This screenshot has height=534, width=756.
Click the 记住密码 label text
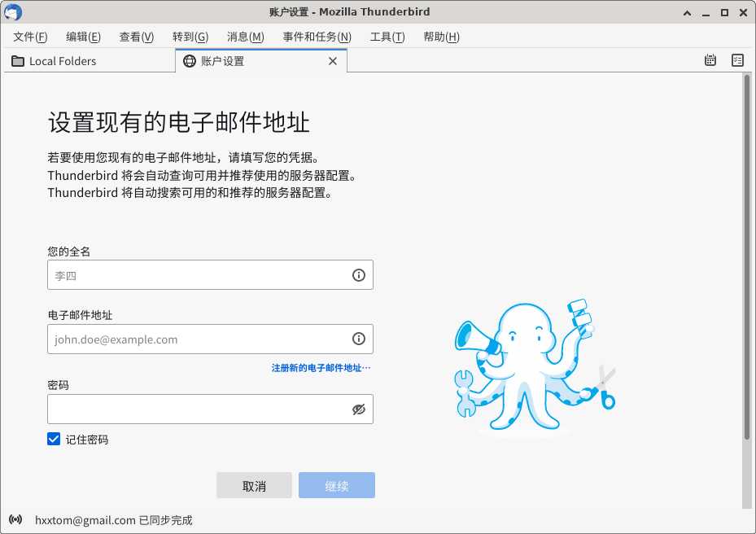(87, 440)
